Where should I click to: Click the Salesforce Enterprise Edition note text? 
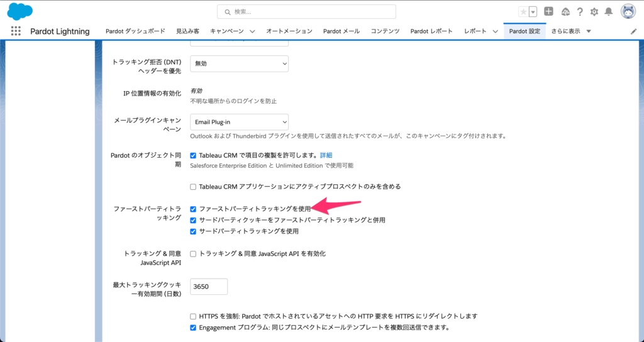coord(272,165)
